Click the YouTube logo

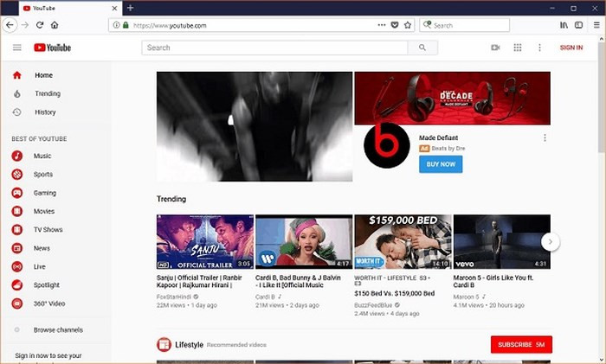pyautogui.click(x=52, y=48)
